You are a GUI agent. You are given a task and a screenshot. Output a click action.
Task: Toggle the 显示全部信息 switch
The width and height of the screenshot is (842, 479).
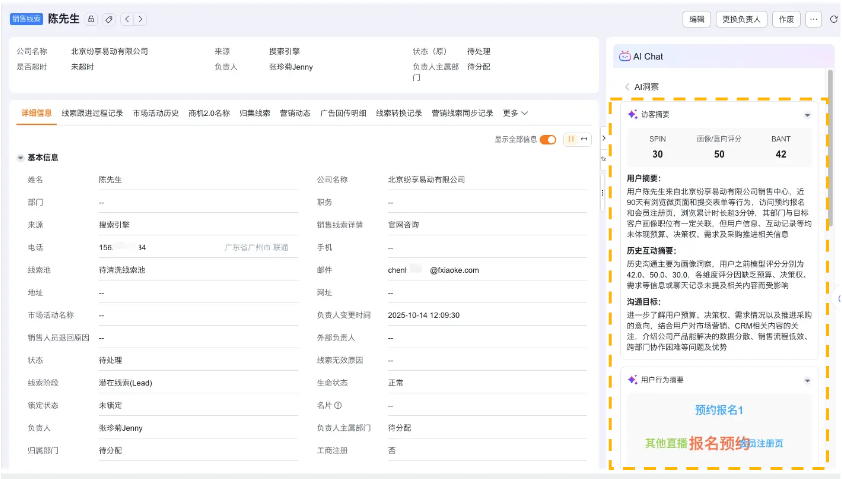tap(548, 139)
